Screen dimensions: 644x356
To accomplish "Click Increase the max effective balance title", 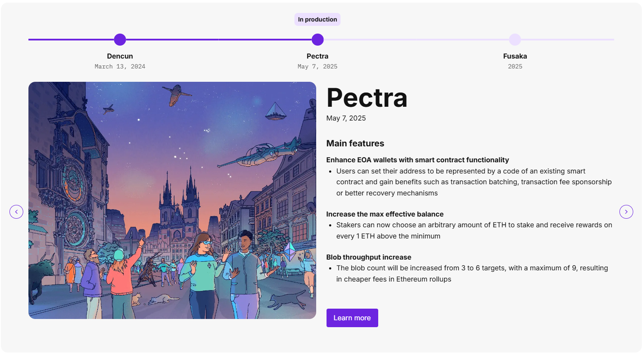I will pos(385,214).
